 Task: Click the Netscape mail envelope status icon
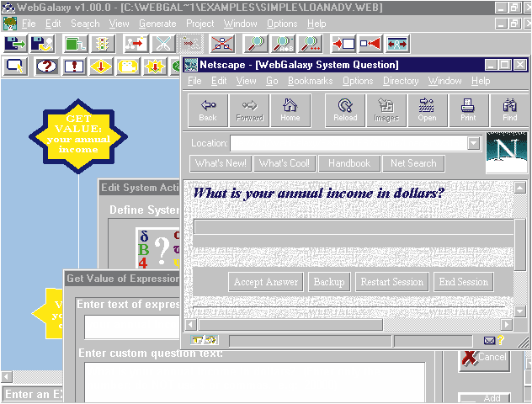[x=489, y=340]
